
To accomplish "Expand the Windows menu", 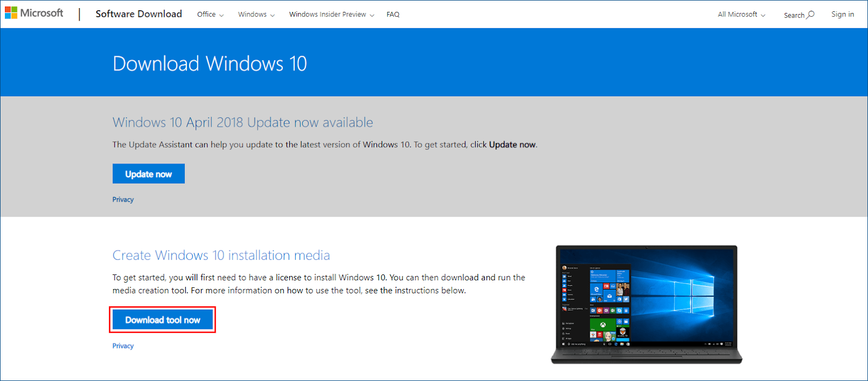I will 256,15.
